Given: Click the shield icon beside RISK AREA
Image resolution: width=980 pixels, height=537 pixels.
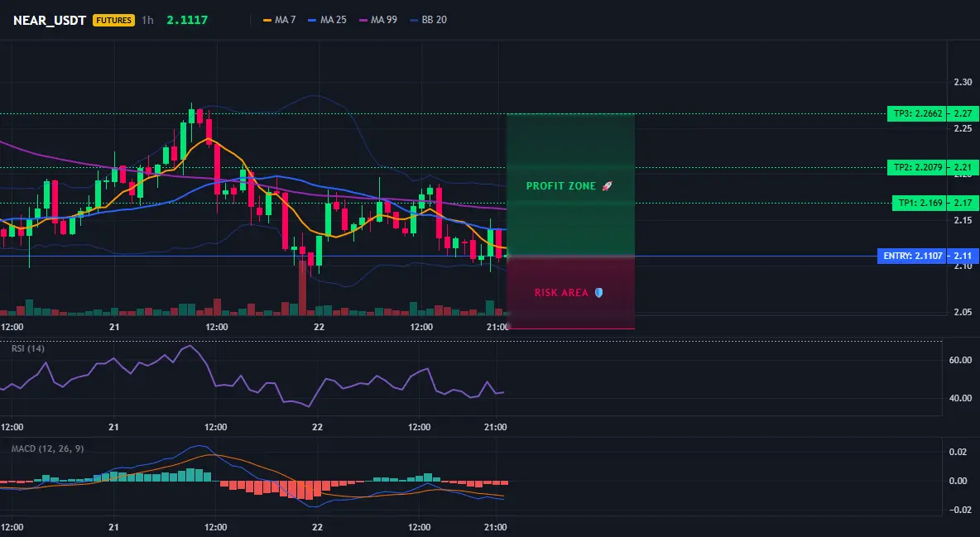Looking at the screenshot, I should pyautogui.click(x=598, y=293).
